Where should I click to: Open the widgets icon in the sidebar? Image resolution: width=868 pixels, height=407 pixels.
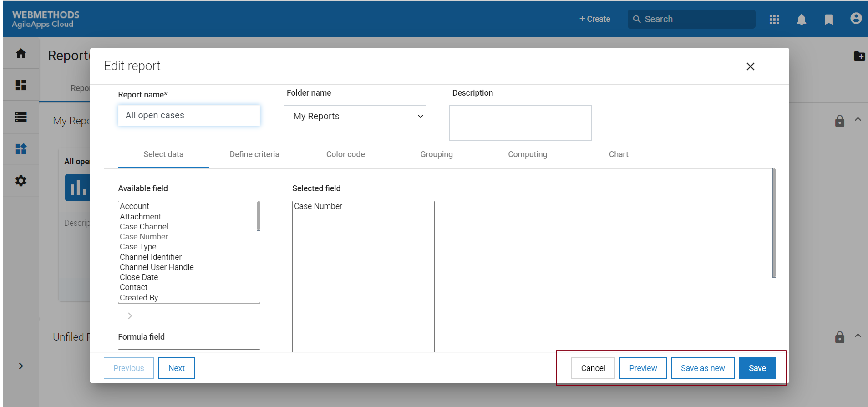tap(21, 149)
